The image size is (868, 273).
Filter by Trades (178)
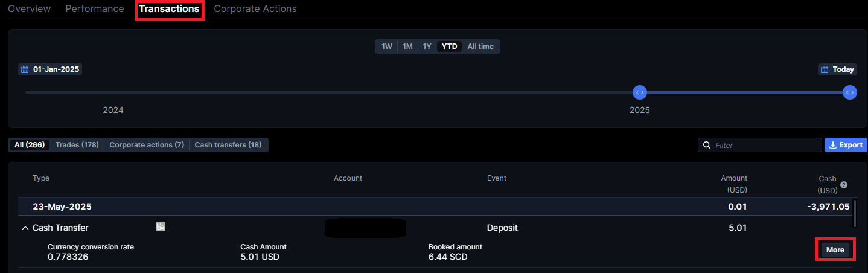tap(77, 145)
